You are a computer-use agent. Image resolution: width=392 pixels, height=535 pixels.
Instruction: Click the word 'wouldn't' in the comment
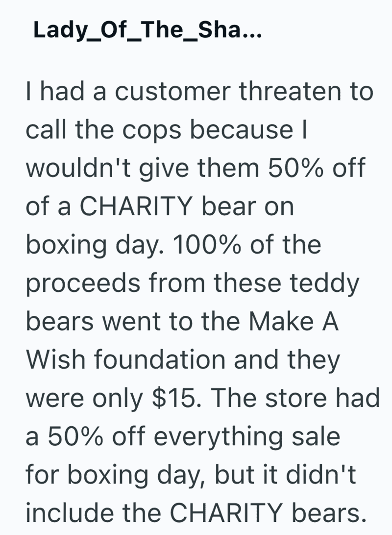pos(79,168)
